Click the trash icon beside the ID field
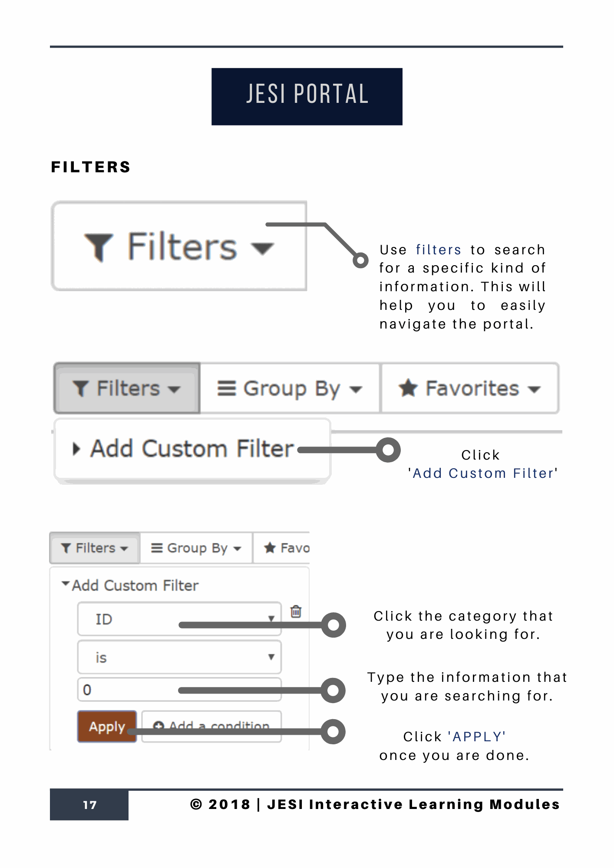The height and width of the screenshot is (868, 614). coord(296,611)
